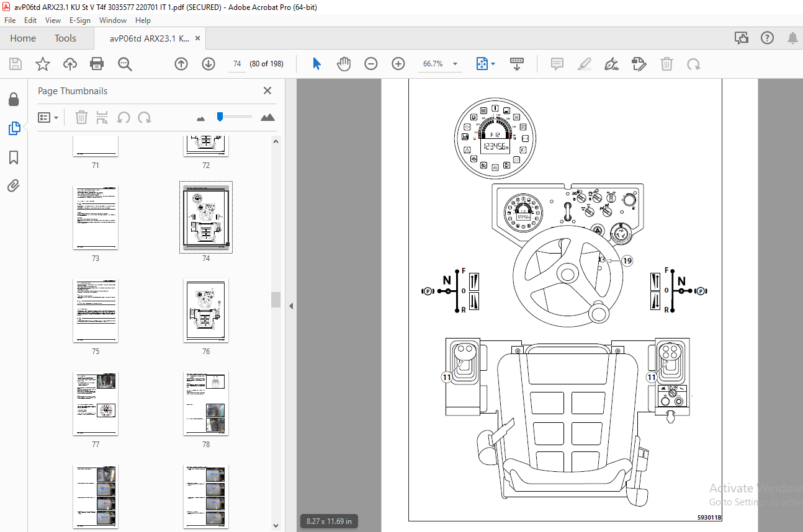Click the thumbnails panel page-split icon

click(x=102, y=117)
